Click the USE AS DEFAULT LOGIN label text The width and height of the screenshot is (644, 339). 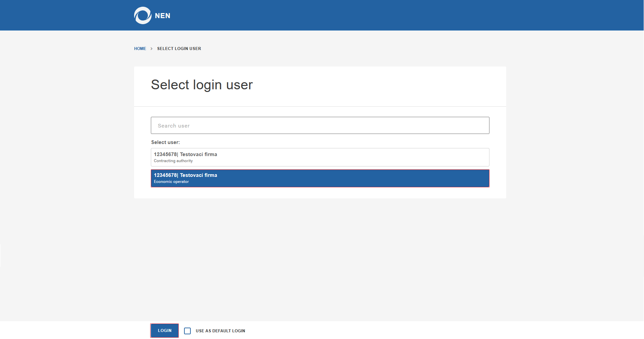click(220, 331)
